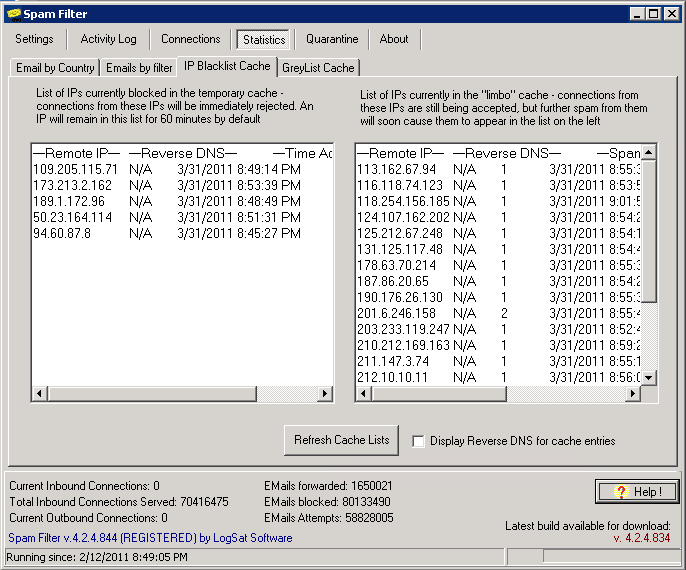Image resolution: width=686 pixels, height=570 pixels.
Task: Click the Spam Filter title bar icon
Action: pyautogui.click(x=14, y=13)
